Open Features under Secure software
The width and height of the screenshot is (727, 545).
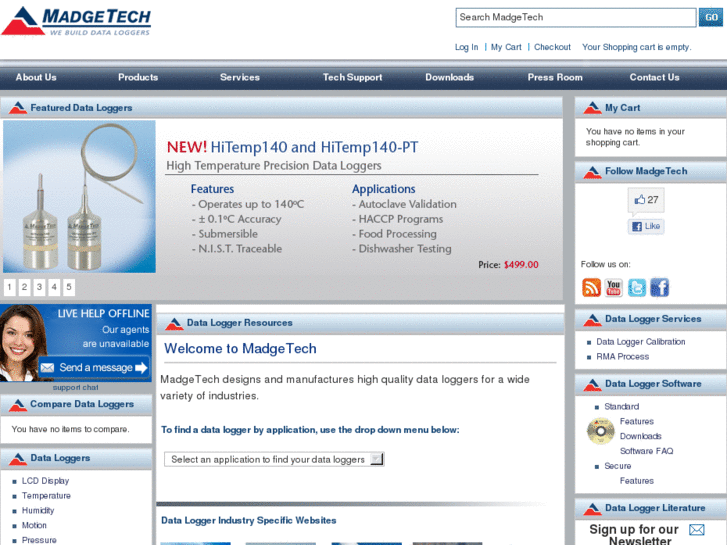637,481
